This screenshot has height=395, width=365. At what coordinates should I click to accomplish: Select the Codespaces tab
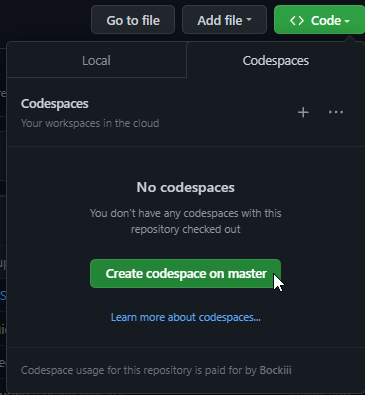tap(276, 61)
